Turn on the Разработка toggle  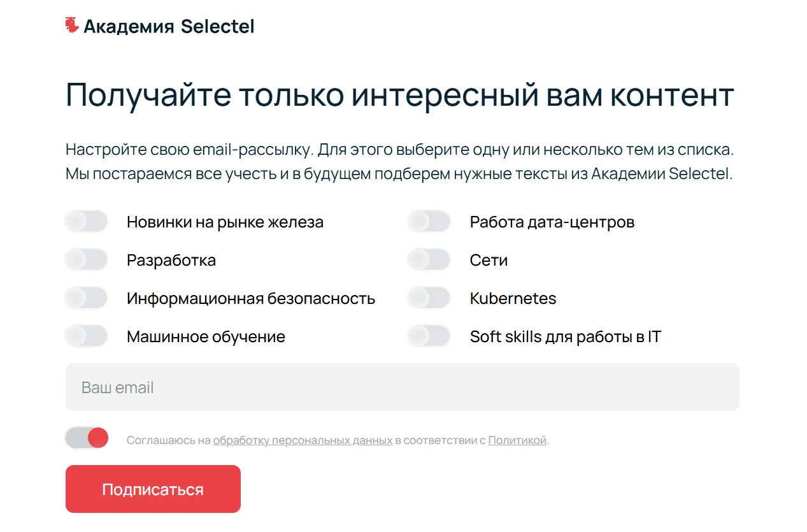86,260
